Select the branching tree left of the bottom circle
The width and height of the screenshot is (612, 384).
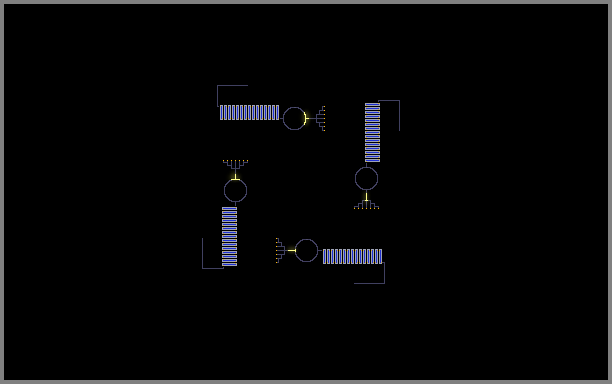click(281, 251)
